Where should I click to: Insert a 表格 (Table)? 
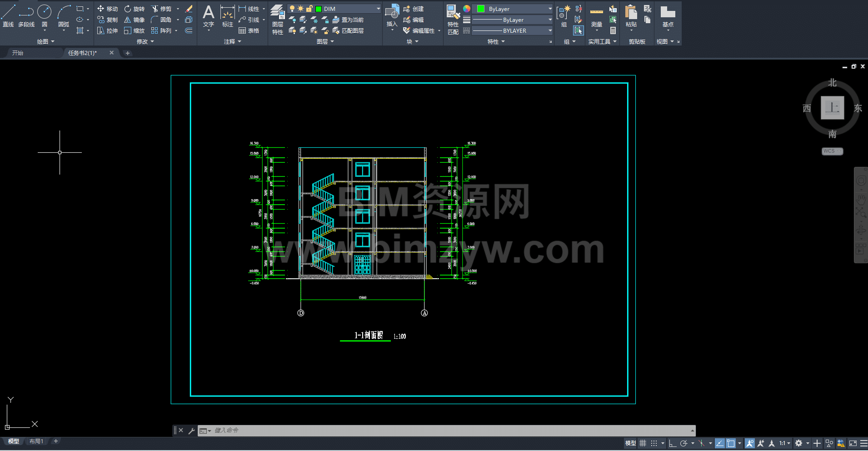tap(249, 30)
